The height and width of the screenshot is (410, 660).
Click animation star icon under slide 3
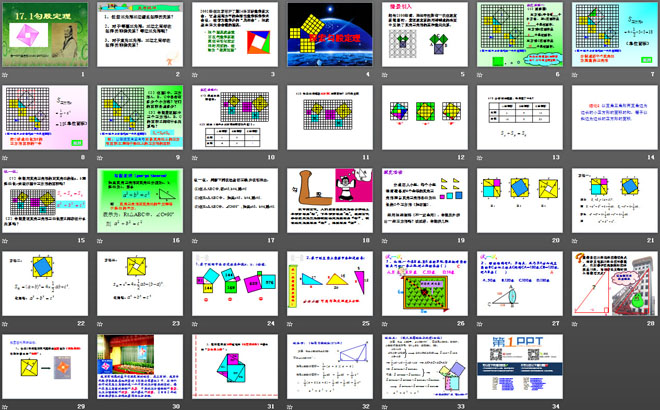pos(195,75)
